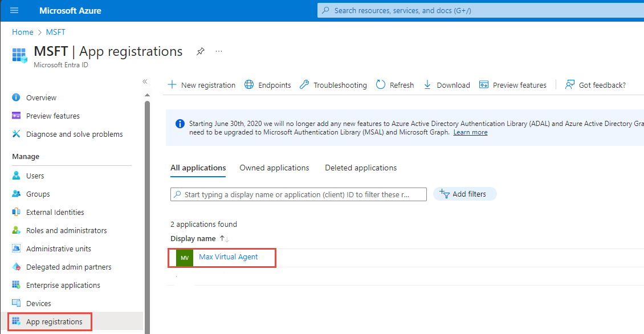
Task: Open Endpoints via the globe icon
Action: click(x=249, y=84)
